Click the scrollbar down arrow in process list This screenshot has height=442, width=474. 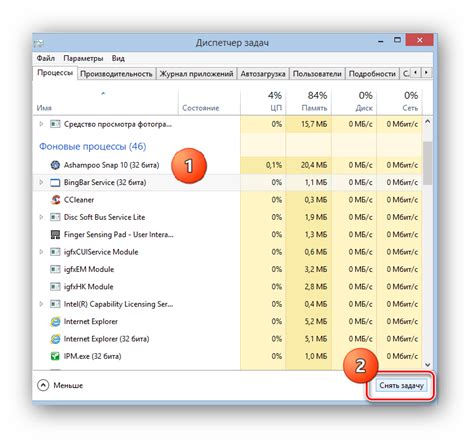pos(428,365)
